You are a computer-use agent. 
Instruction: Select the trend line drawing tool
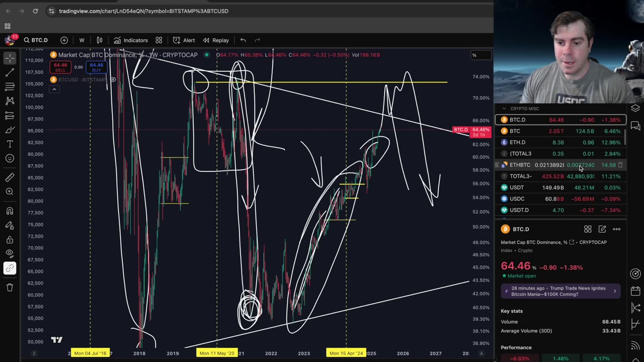[10, 73]
